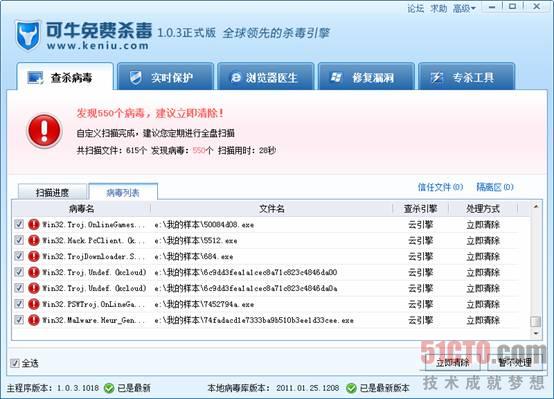
Task: Select file path e:\我的样本\684.exe
Action: click(194, 257)
